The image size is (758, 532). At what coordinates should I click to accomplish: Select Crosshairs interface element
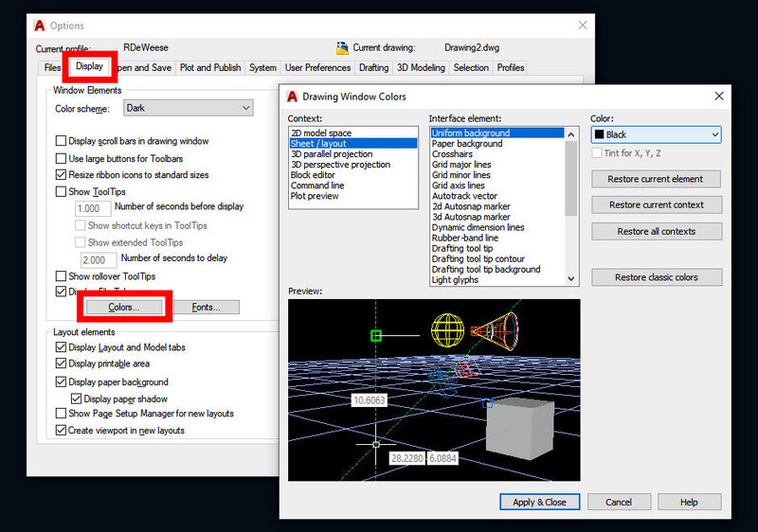(x=497, y=154)
